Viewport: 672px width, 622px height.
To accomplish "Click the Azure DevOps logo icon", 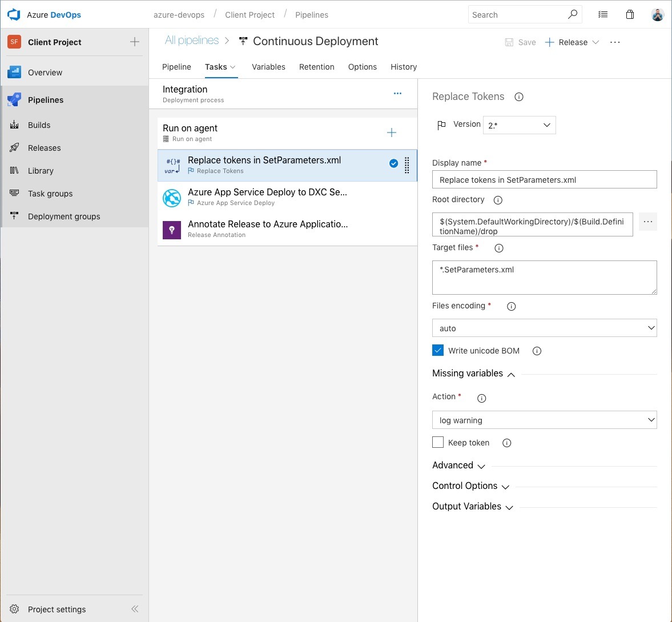I will point(14,15).
